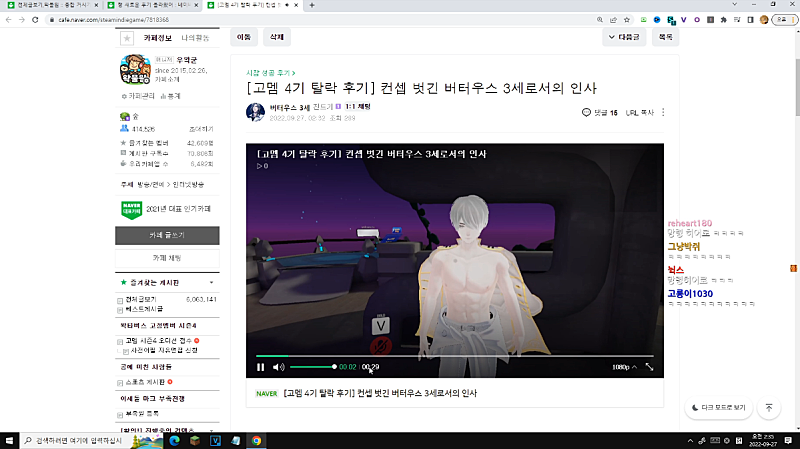
Task: Go to next post via 다음글
Action: point(624,37)
